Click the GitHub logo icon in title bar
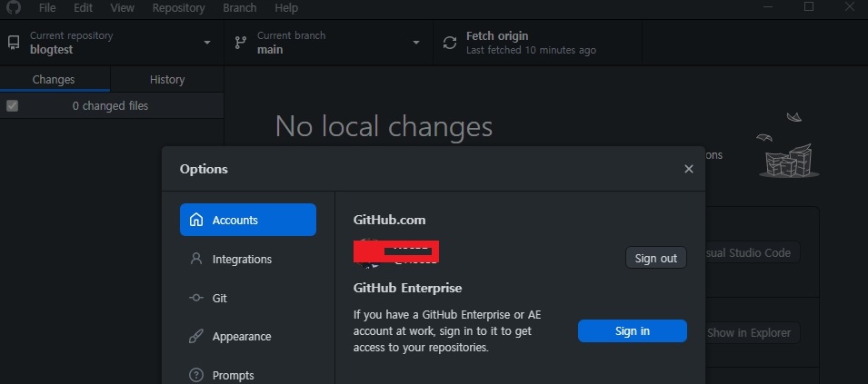The image size is (868, 384). 14,7
